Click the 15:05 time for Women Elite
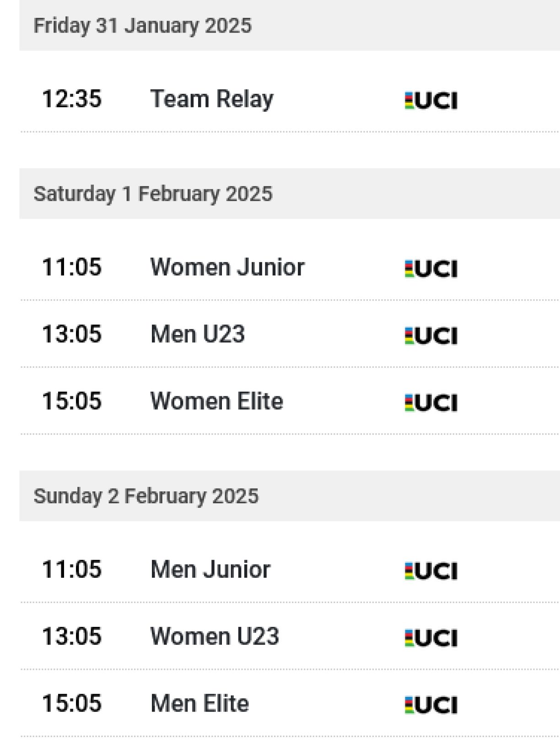560x749 pixels. click(x=72, y=401)
